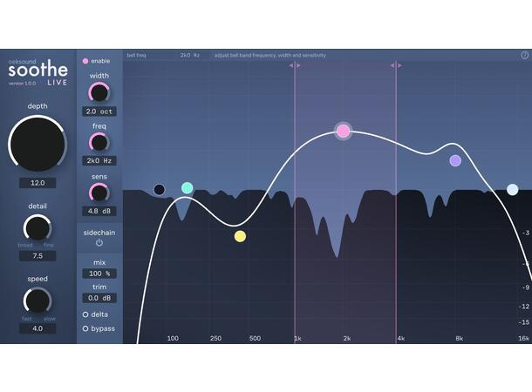Viewport: 532px width, 392px height.
Task: Select the yellow band node
Action: 240,236
